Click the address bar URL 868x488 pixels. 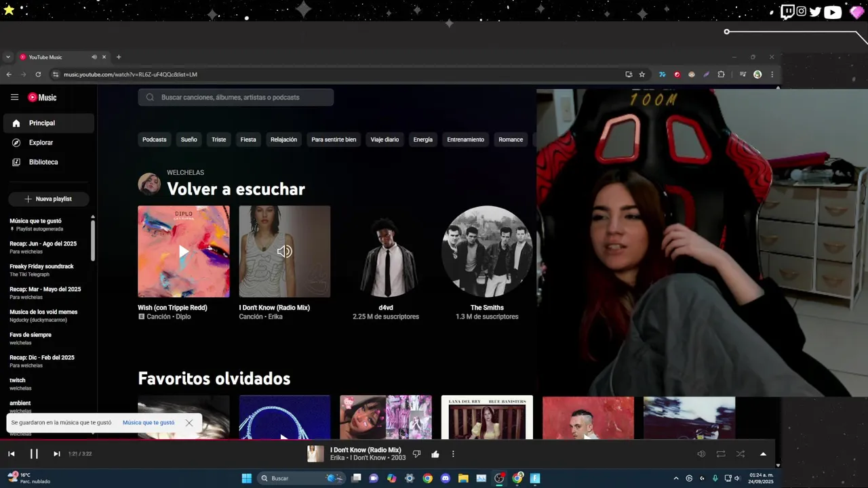pyautogui.click(x=130, y=75)
